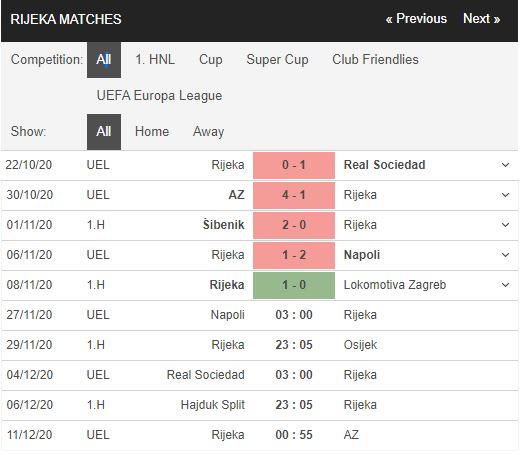Expand the Lokomotiva Zagreb match chevron

point(505,285)
